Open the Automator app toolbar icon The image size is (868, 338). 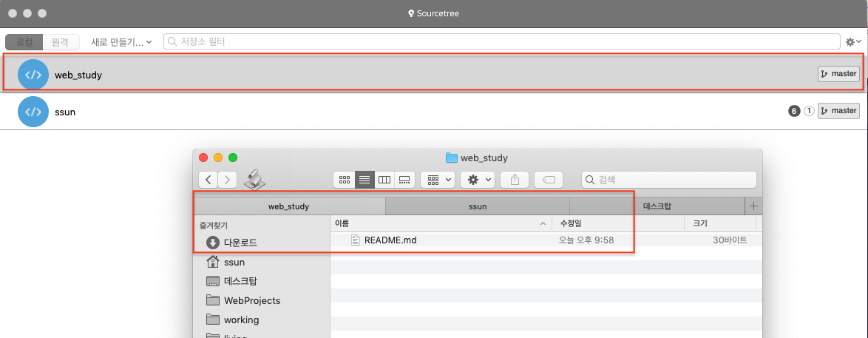point(255,178)
